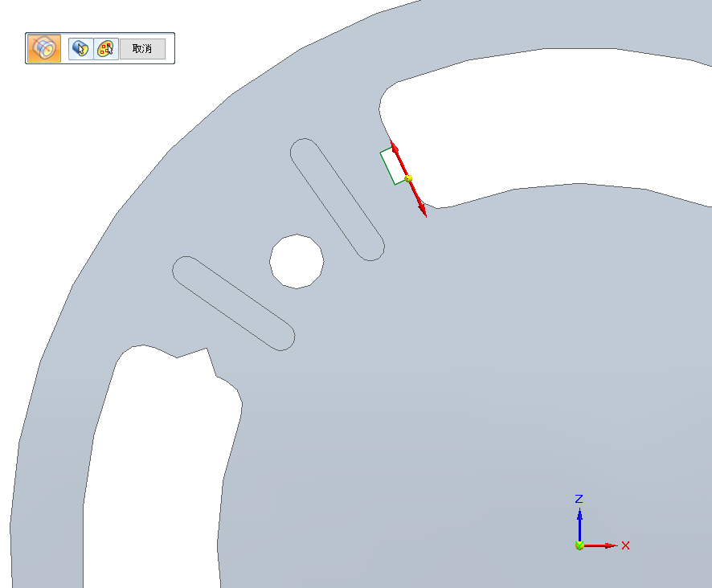Image resolution: width=712 pixels, height=588 pixels.
Task: Click the blue Z axis of the triad
Action: 579,523
